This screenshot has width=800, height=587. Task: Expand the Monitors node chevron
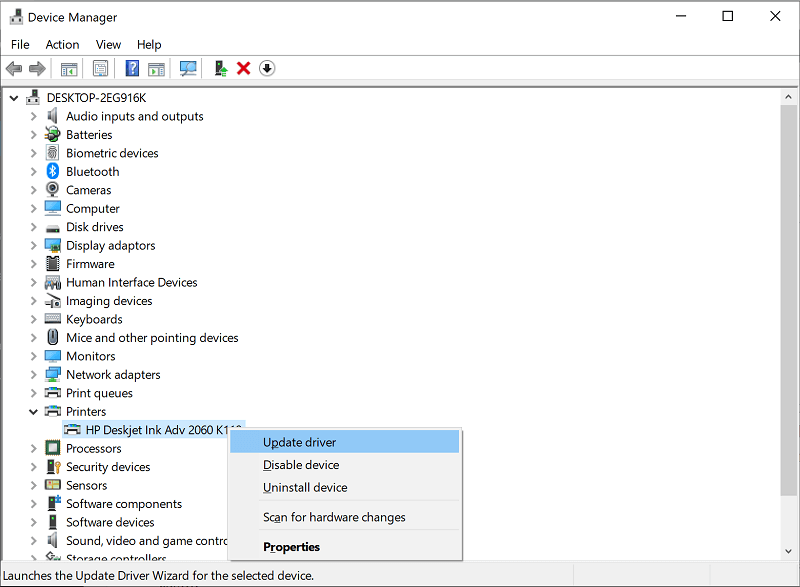click(34, 356)
